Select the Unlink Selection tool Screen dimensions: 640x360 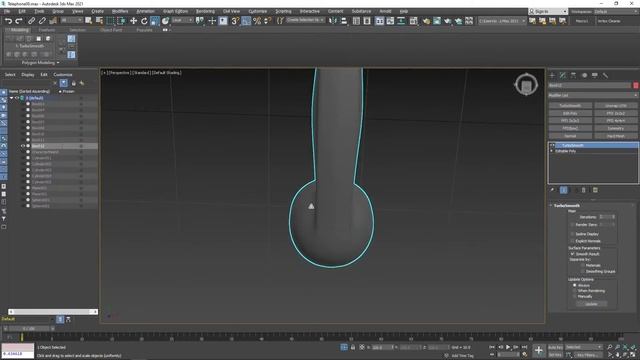42,21
